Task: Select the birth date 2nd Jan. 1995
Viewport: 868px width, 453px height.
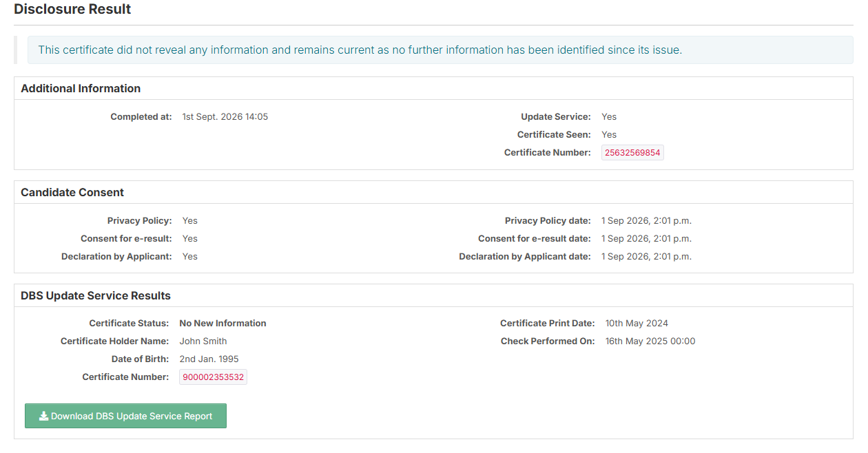Action: pyautogui.click(x=209, y=359)
